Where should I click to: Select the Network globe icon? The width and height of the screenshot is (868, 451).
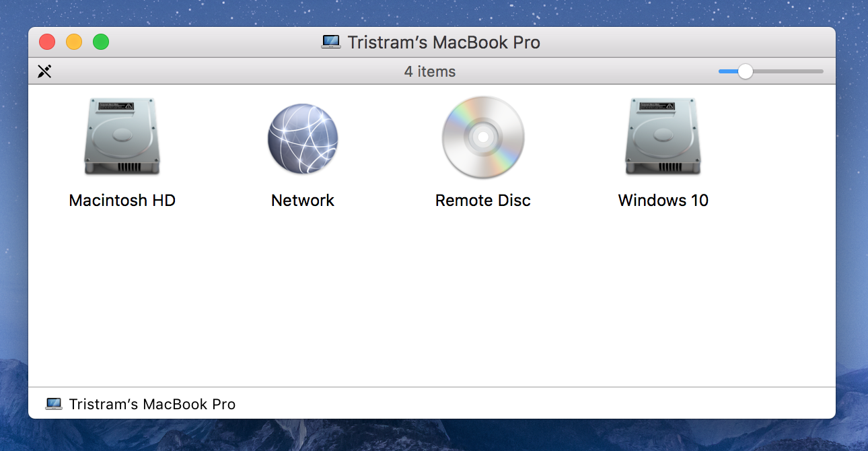pyautogui.click(x=303, y=139)
